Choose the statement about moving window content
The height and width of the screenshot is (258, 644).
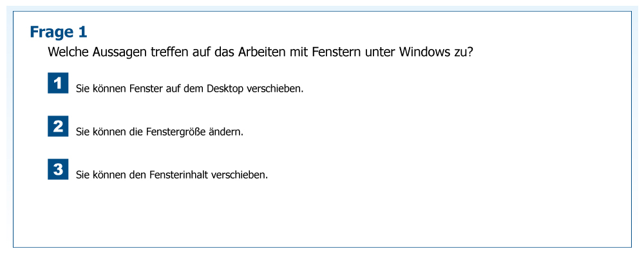(x=171, y=175)
